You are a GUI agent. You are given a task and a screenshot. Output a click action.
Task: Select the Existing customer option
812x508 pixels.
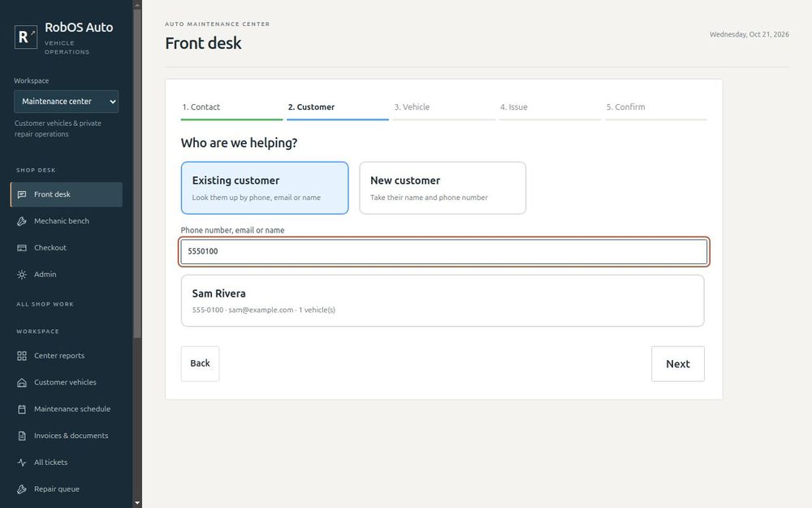click(265, 188)
